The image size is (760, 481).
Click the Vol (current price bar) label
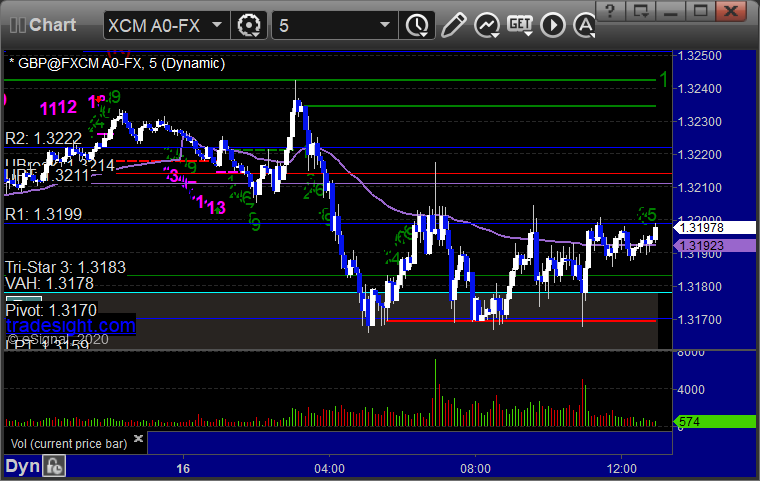[69, 444]
